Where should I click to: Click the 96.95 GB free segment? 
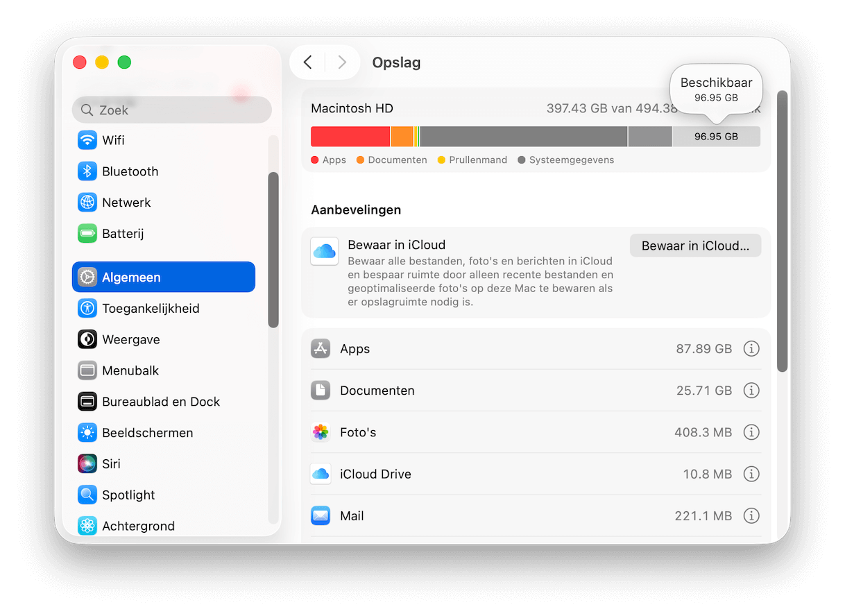coord(717,137)
